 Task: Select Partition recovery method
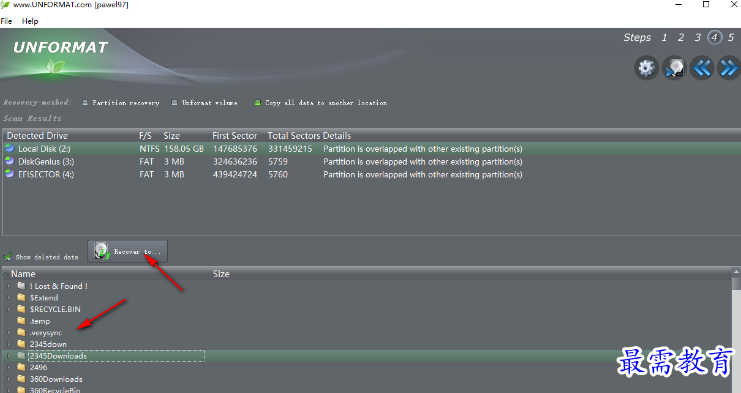point(121,103)
